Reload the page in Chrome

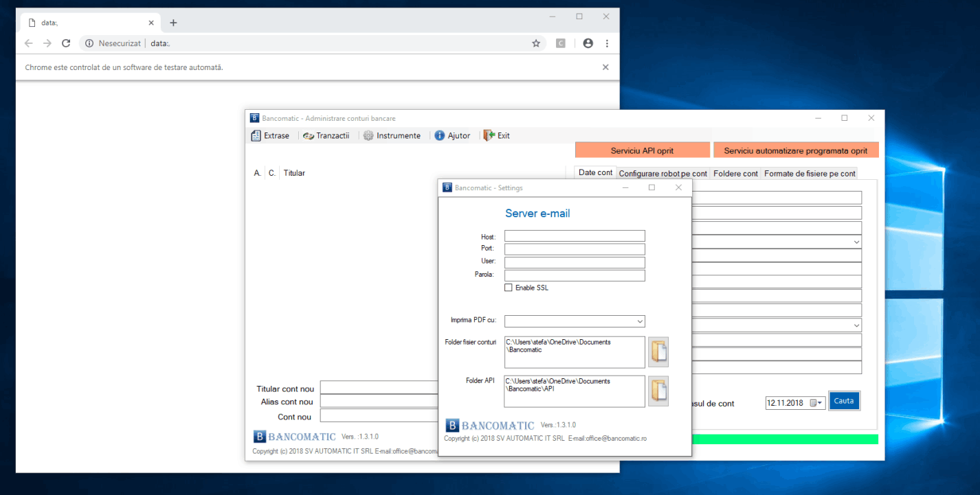[x=66, y=43]
